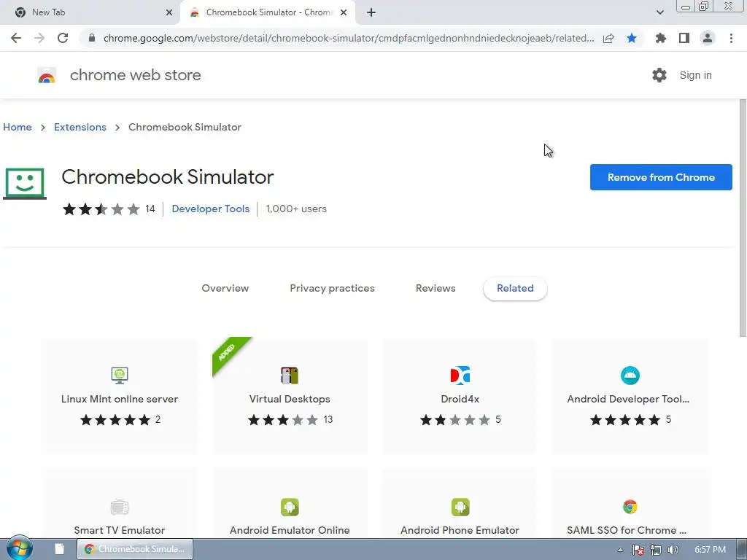Open Android Developer Tool title text
The height and width of the screenshot is (560, 747).
(628, 399)
